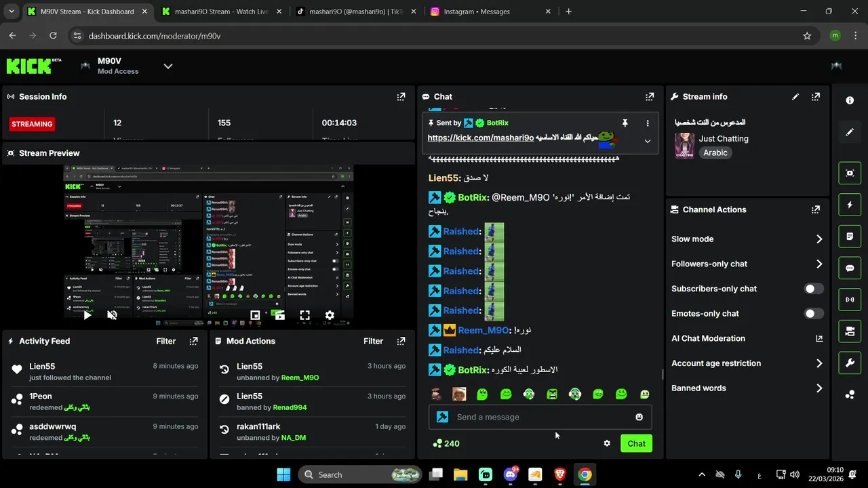This screenshot has width=868, height=488.
Task: Insert the green headphones emote
Action: click(x=575, y=394)
